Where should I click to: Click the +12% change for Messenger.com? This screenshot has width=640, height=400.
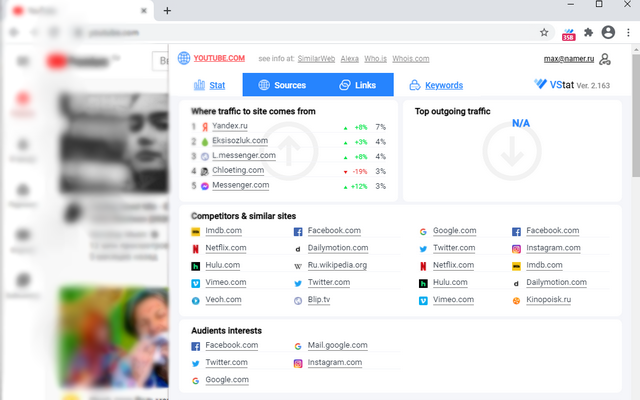pos(359,186)
